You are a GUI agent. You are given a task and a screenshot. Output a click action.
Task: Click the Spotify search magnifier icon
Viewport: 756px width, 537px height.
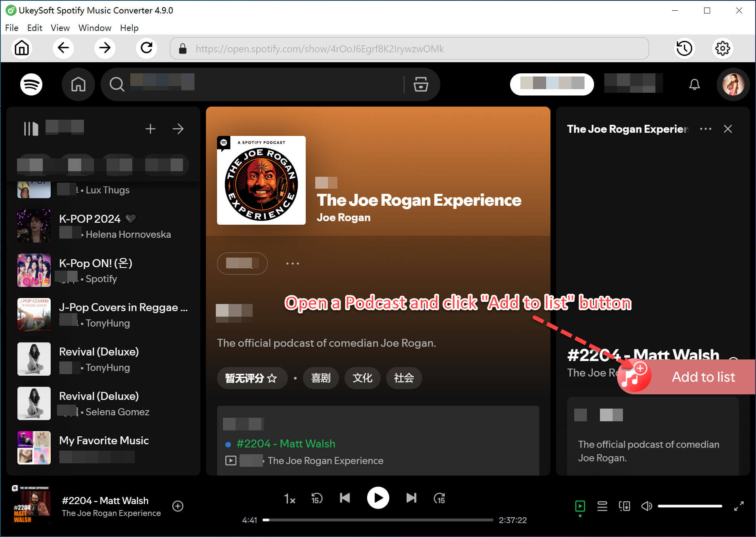click(117, 84)
